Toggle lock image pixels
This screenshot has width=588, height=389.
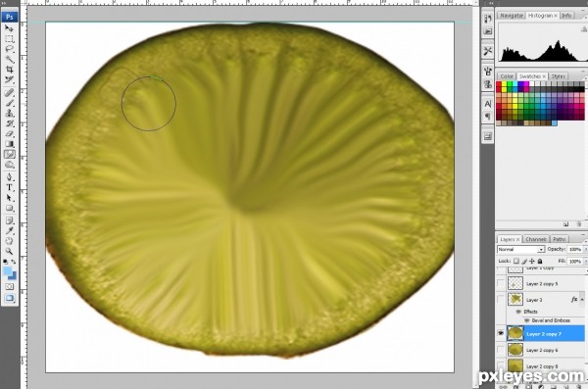point(524,261)
